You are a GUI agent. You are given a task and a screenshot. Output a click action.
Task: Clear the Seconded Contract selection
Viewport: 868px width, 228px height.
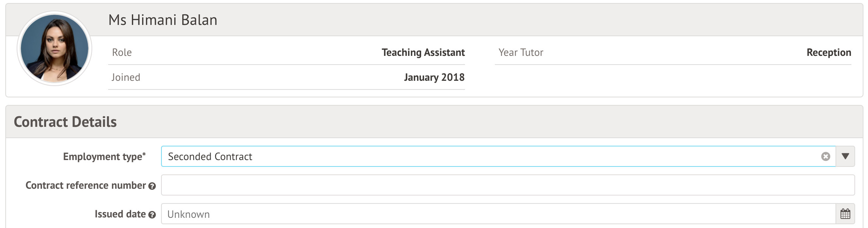coord(826,157)
